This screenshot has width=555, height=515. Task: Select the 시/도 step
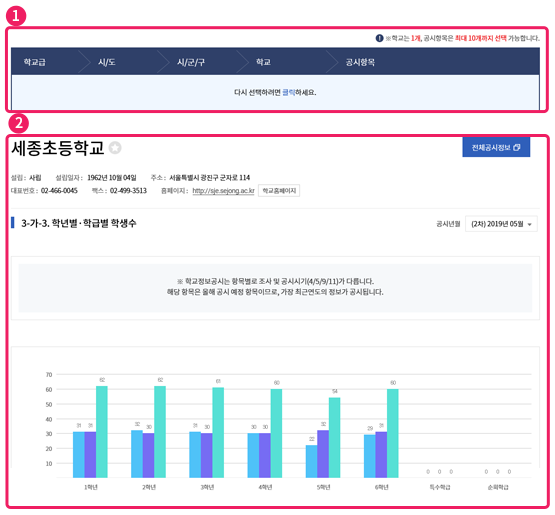pyautogui.click(x=107, y=62)
